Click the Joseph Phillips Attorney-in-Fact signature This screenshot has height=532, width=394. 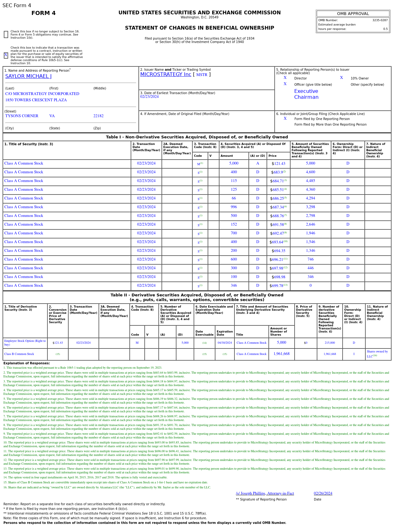click(265, 493)
